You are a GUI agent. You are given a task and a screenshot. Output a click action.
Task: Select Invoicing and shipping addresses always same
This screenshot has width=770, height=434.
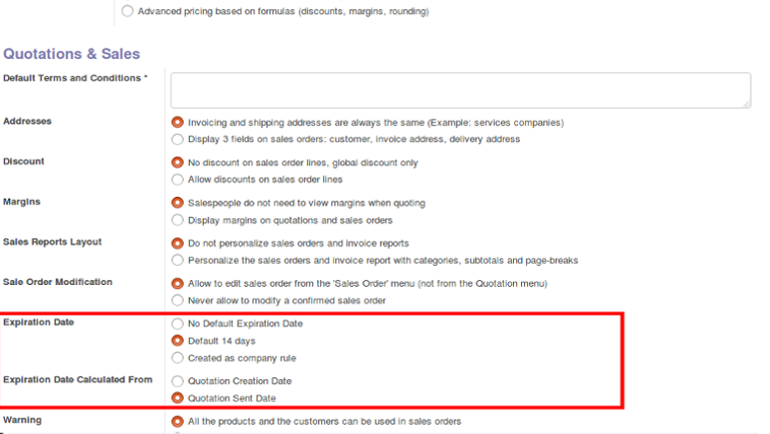coord(177,122)
